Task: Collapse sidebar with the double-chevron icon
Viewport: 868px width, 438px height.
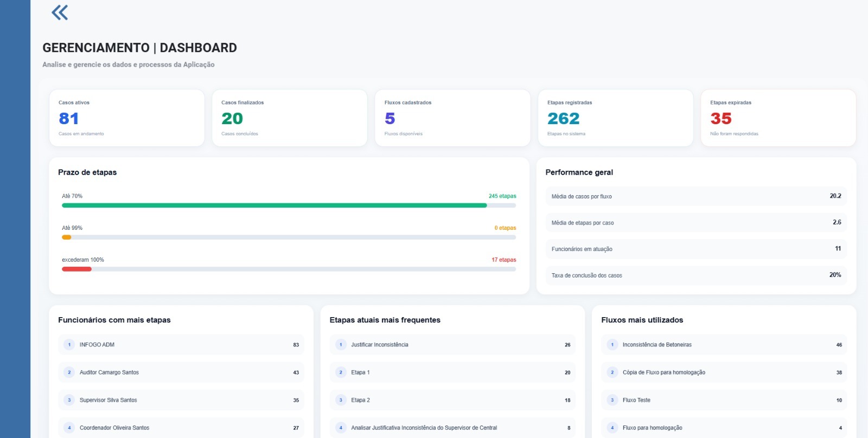Action: [60, 12]
